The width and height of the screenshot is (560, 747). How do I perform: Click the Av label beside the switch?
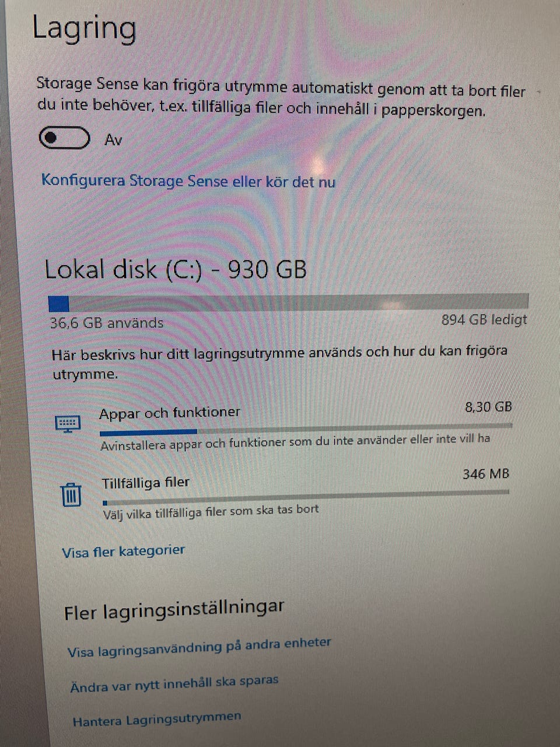coord(113,140)
